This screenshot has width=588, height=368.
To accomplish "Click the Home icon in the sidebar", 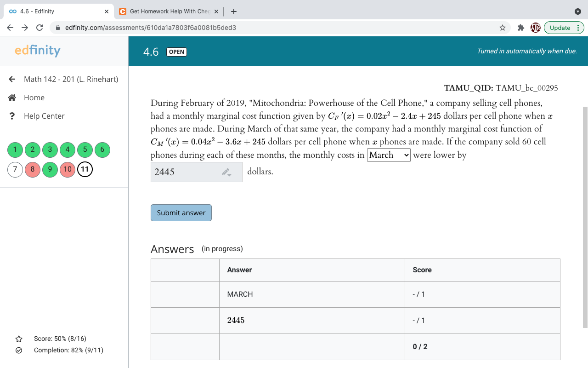I will [11, 98].
